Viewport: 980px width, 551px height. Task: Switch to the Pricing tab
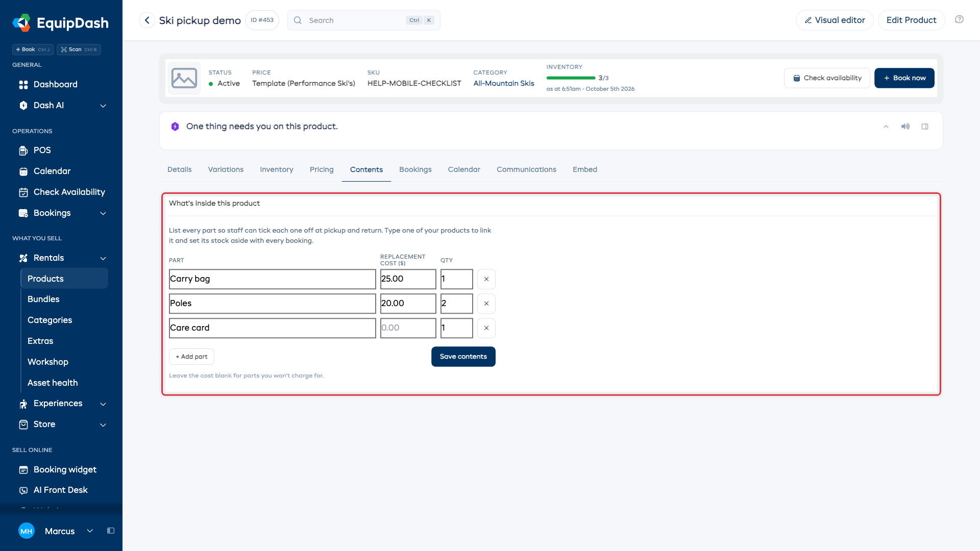[x=322, y=169]
